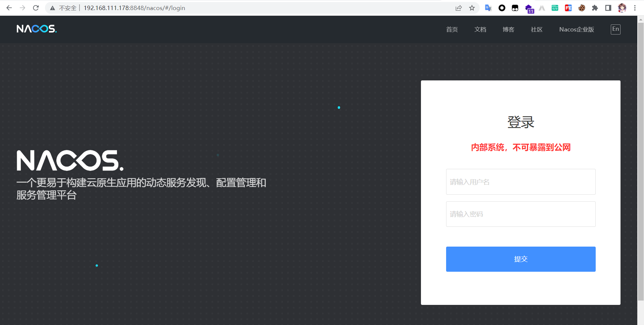Click the browser forward arrow

[22, 8]
